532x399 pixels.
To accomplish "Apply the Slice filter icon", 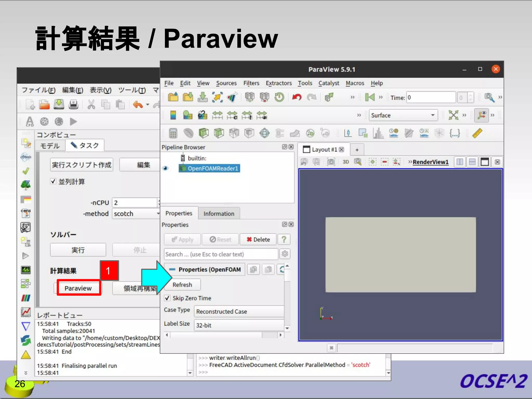I will (219, 133).
